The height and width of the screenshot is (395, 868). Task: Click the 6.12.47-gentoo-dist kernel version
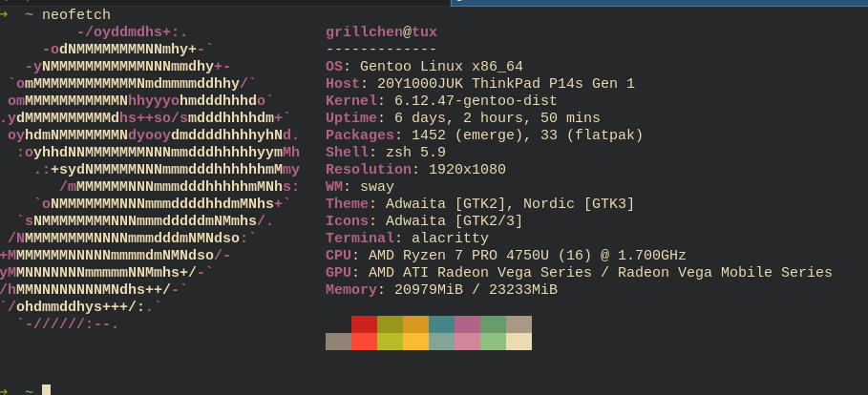476,100
